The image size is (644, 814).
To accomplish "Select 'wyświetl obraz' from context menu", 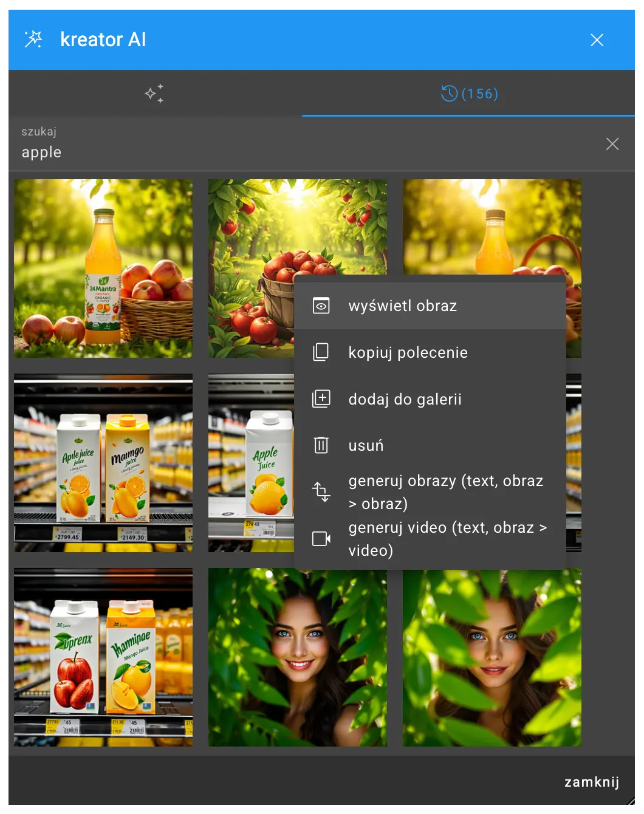I will pos(402,306).
